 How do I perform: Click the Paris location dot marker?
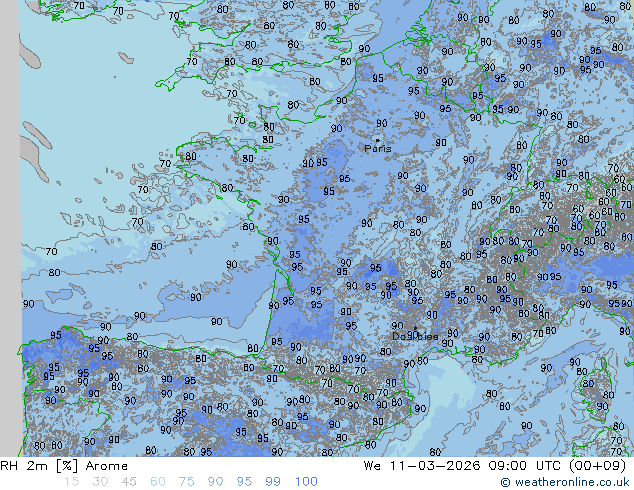click(378, 140)
